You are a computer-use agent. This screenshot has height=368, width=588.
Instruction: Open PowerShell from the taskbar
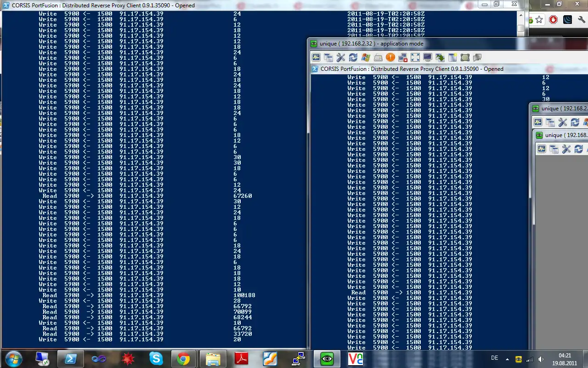point(70,358)
